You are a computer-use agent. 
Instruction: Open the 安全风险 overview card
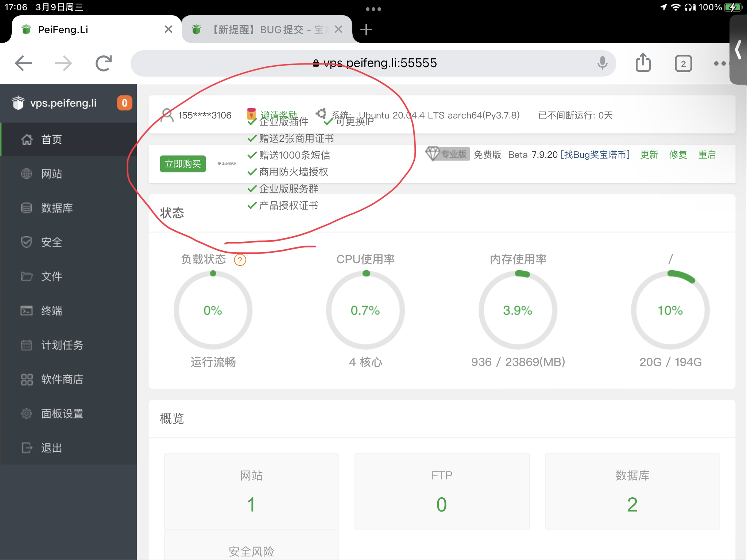(251, 545)
